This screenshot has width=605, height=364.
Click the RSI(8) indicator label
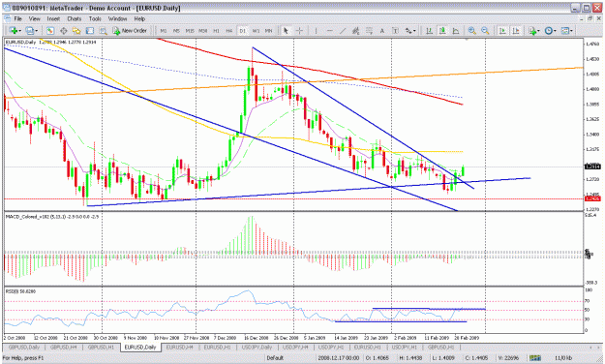20,291
